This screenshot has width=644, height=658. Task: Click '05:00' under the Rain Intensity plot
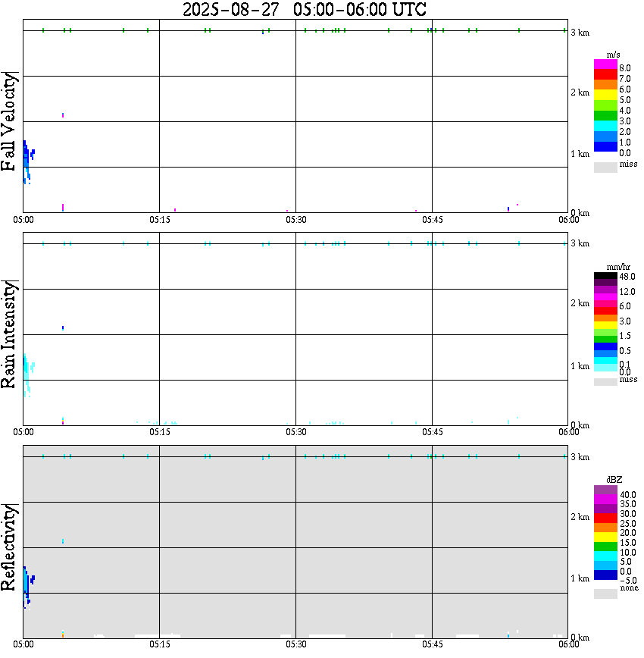tap(23, 432)
